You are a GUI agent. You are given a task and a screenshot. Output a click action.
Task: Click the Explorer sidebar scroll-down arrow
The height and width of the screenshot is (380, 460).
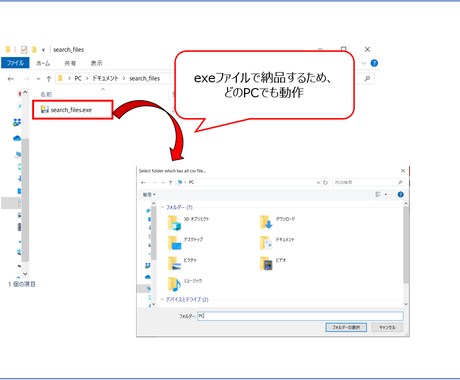click(25, 274)
